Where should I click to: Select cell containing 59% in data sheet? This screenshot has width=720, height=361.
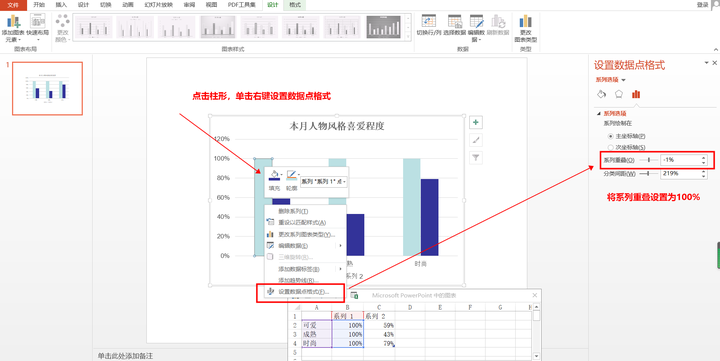coord(379,325)
